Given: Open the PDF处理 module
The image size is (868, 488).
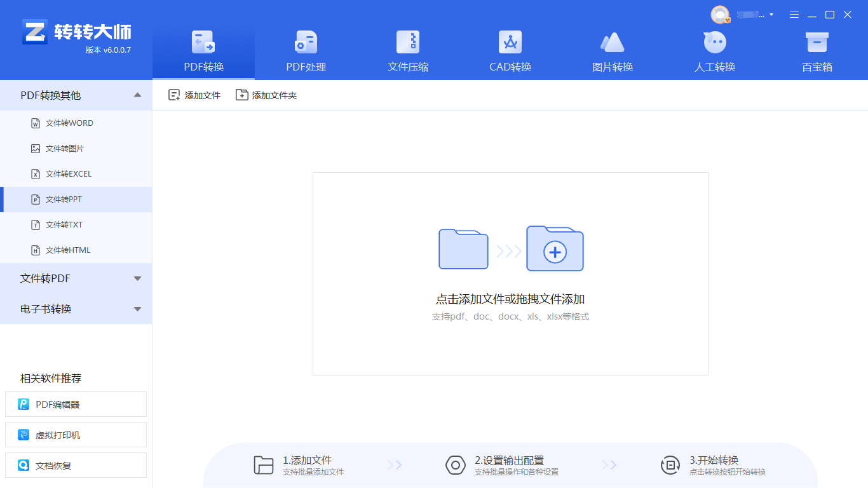Looking at the screenshot, I should [305, 51].
